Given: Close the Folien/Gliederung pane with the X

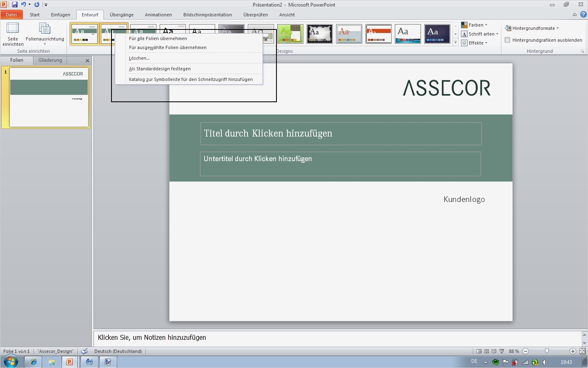Looking at the screenshot, I should coord(87,61).
